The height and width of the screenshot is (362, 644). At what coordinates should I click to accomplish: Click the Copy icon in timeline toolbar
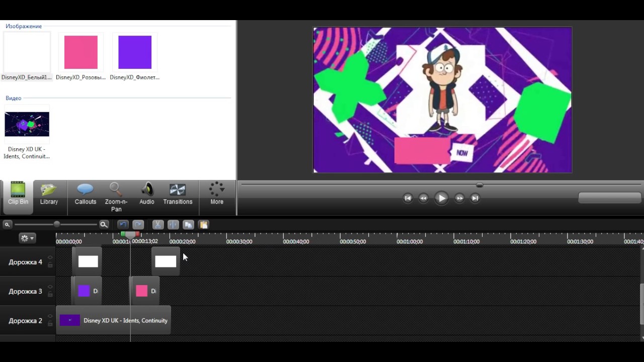[x=188, y=225]
